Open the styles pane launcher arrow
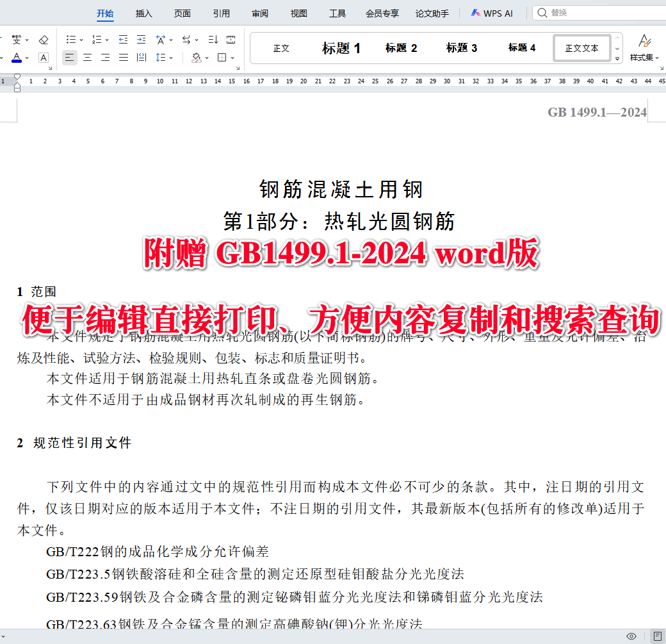 pos(662,68)
